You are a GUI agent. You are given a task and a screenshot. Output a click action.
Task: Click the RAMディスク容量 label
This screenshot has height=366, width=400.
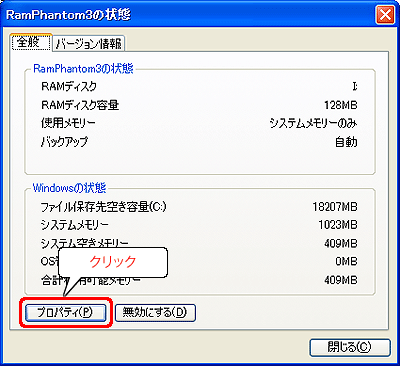(80, 105)
